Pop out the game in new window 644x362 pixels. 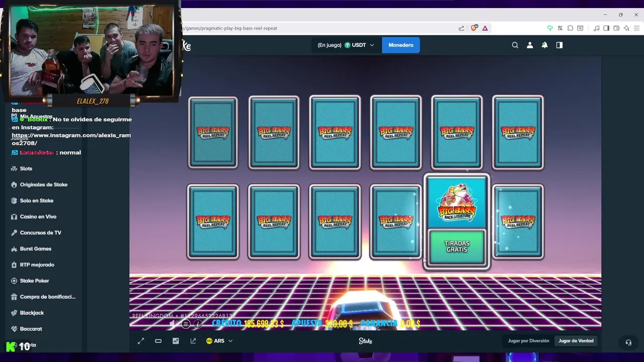pyautogui.click(x=193, y=341)
